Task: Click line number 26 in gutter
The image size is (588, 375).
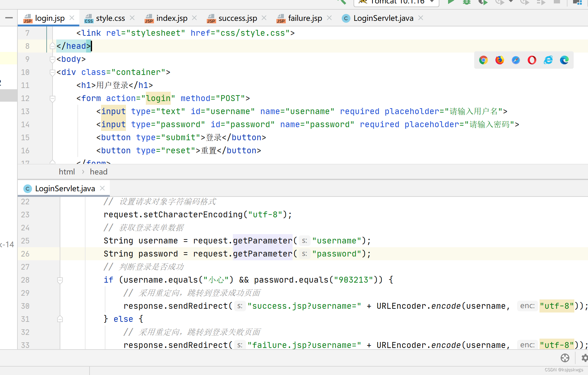Action: click(25, 254)
